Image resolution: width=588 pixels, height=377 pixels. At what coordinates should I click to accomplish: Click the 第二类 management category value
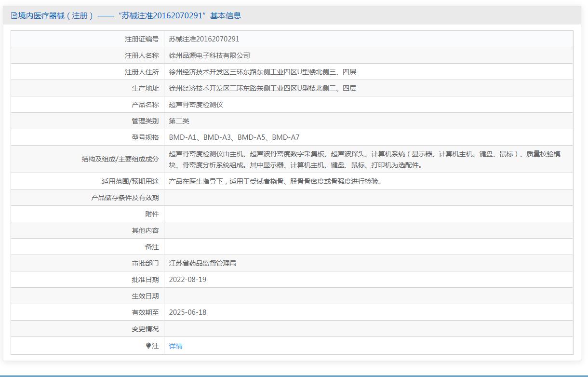pos(179,121)
